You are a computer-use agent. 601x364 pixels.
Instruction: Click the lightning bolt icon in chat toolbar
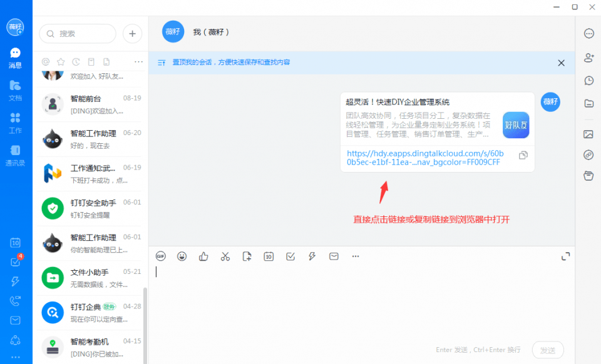[312, 256]
